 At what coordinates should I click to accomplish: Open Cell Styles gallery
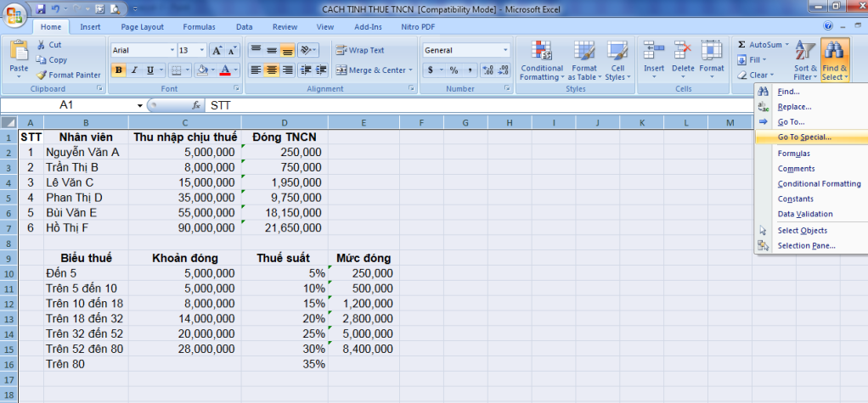(617, 61)
